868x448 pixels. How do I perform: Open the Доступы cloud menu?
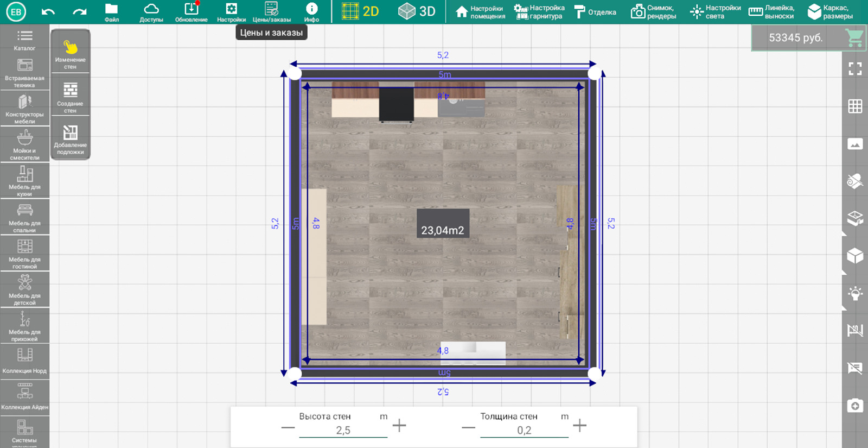(151, 12)
